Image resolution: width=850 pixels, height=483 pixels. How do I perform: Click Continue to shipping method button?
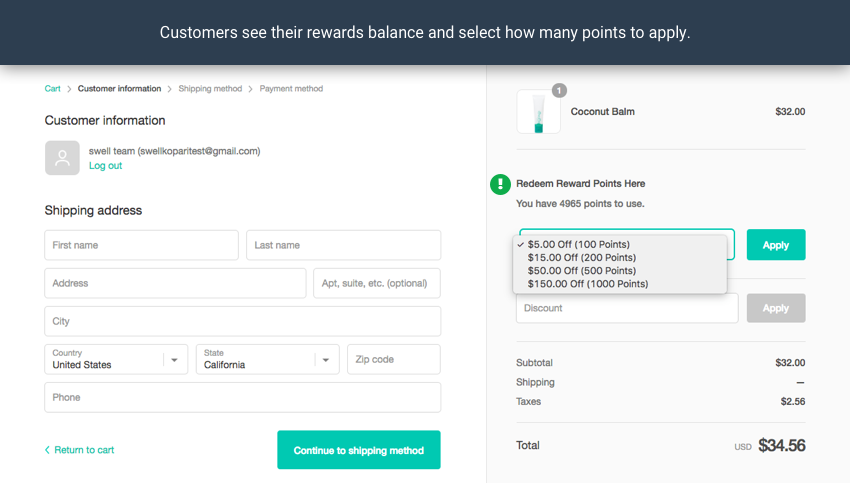click(358, 450)
